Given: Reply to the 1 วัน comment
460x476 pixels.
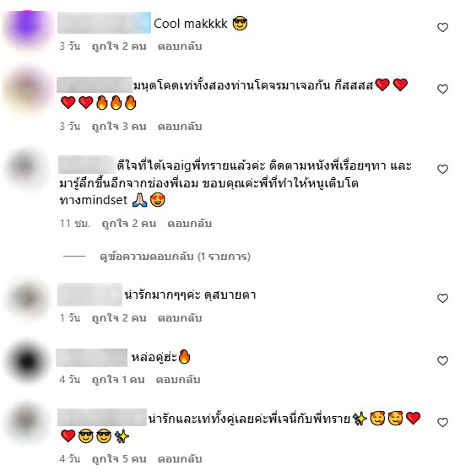Looking at the screenshot, I should pos(180,318).
